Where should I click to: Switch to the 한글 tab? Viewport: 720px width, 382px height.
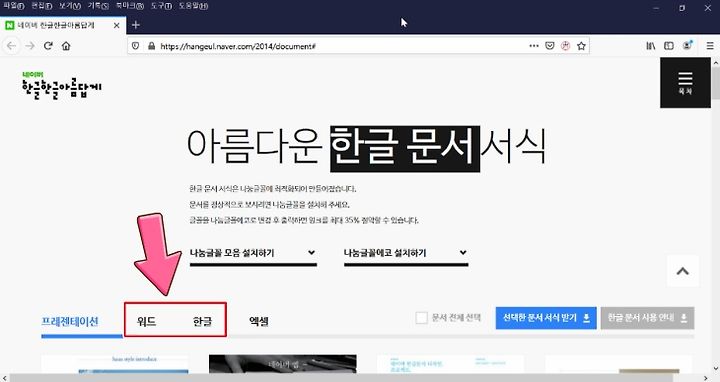click(202, 321)
